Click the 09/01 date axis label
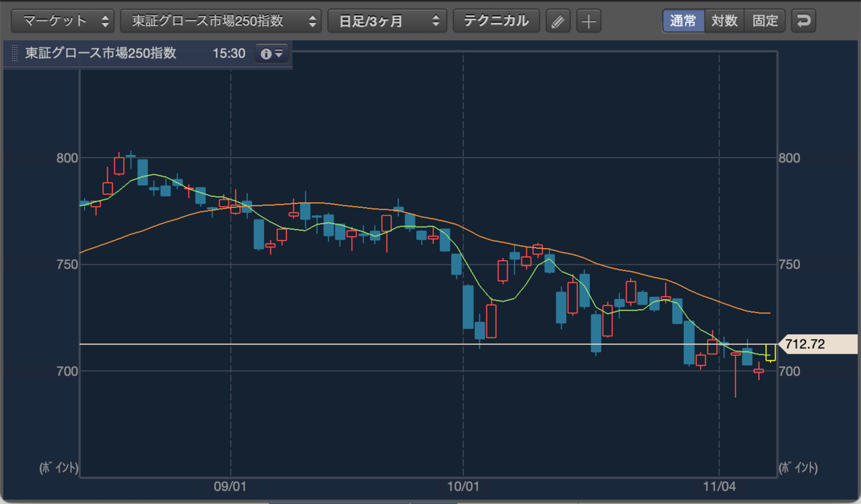 point(230,486)
